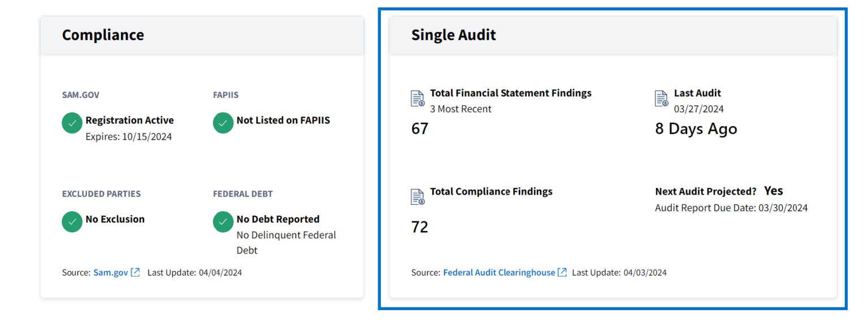Click the document icon for Total Compliance Findings
Viewport: 868px width, 322px height.
[x=418, y=197]
